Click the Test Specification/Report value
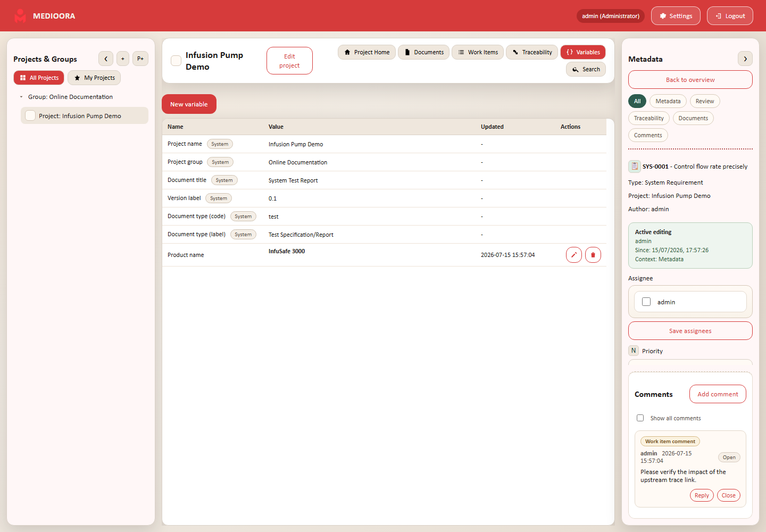766x532 pixels. tap(301, 235)
